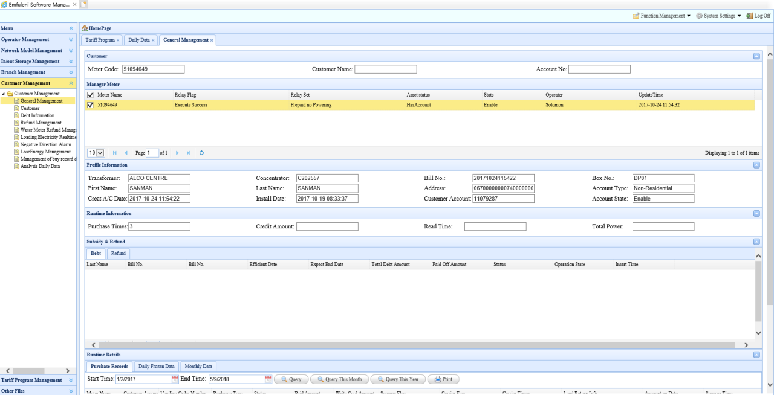The image size is (774, 396).
Task: Click the Start Time date field
Action: (143, 379)
